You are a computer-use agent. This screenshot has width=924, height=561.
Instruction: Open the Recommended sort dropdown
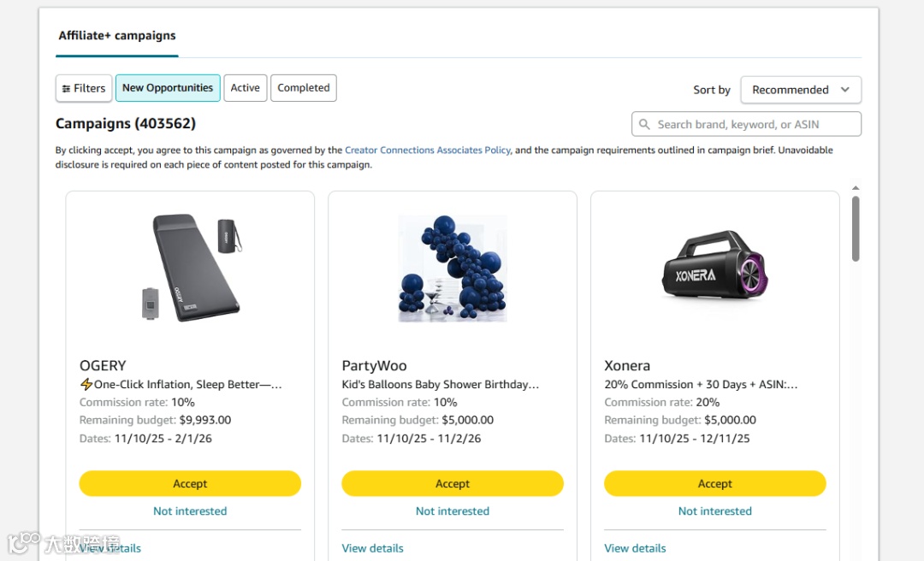(800, 90)
